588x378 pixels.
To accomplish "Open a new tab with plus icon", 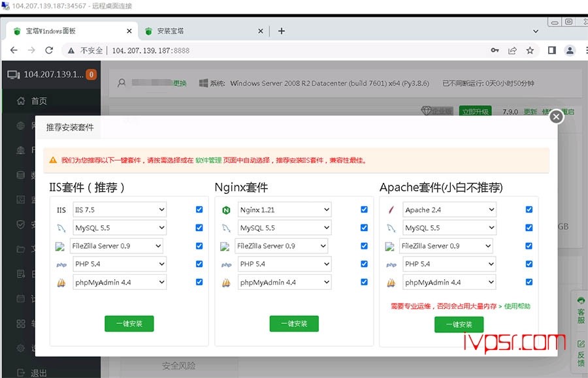I will [282, 31].
